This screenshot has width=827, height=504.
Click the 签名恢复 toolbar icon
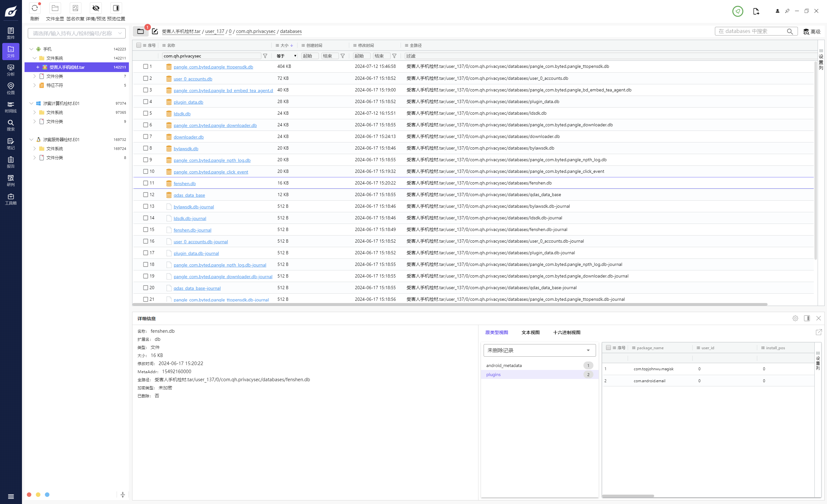75,8
